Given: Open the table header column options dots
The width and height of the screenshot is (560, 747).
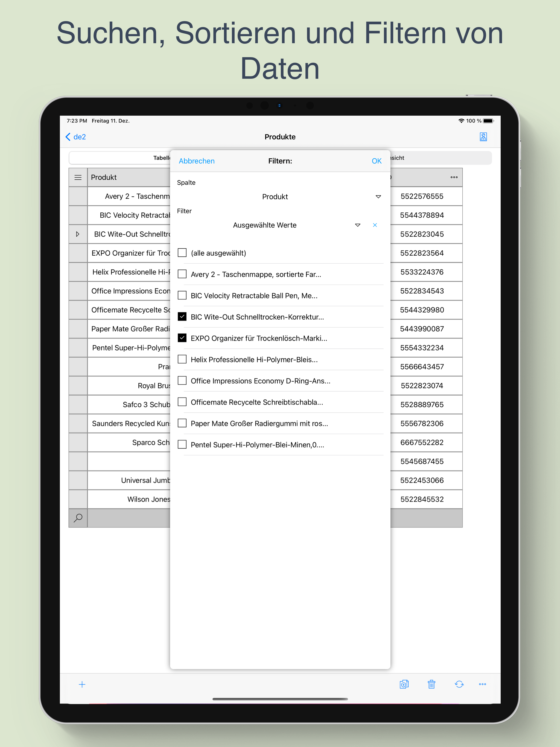Looking at the screenshot, I should tap(454, 177).
